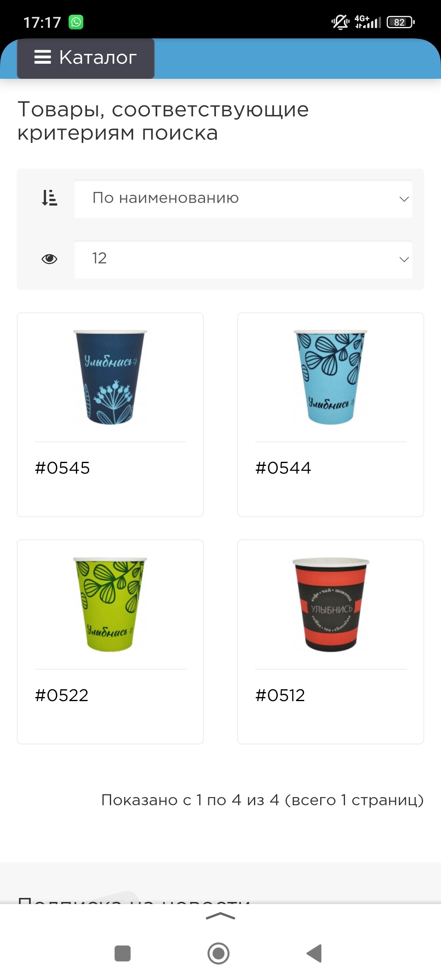This screenshot has height=980, width=441.
Task: Click the chevron arrow of the sort dropdown
Action: (x=404, y=199)
